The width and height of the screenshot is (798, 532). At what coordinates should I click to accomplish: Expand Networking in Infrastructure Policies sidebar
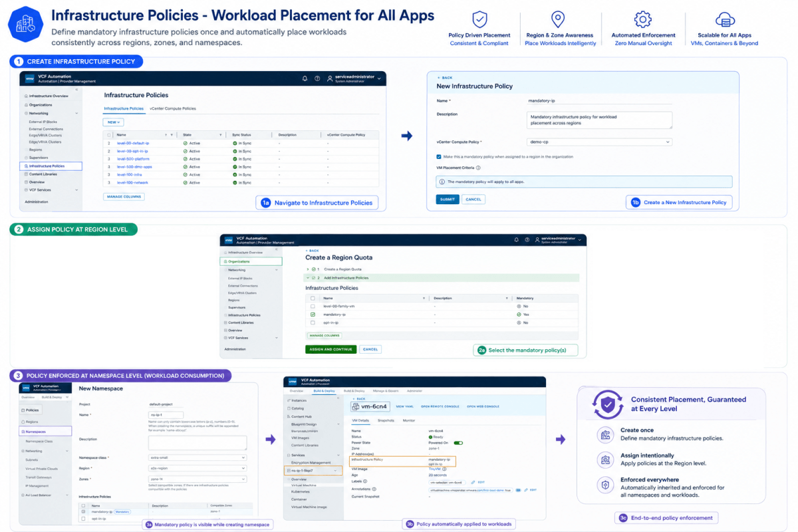[76, 114]
